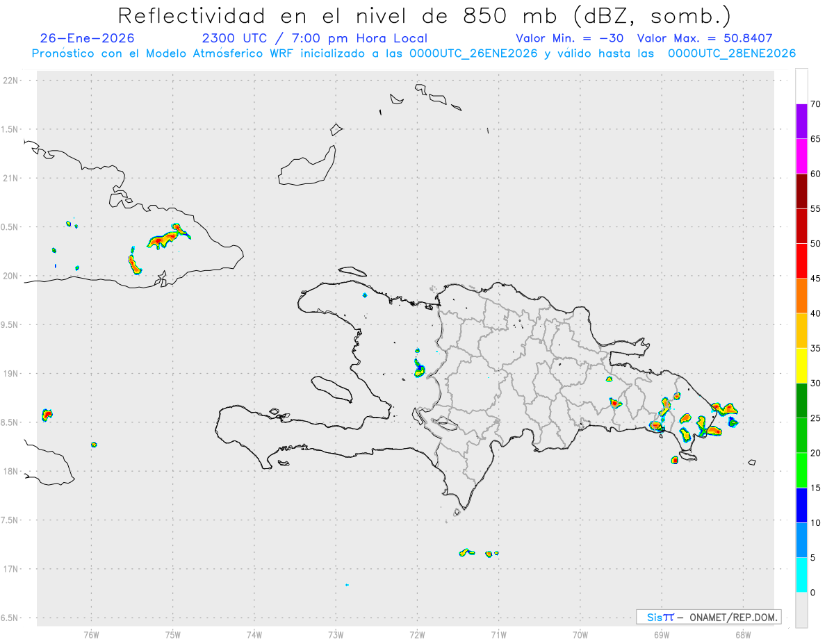The width and height of the screenshot is (834, 644).
Task: Pick the yellow 30–35 dBZ segment
Action: pos(801,365)
